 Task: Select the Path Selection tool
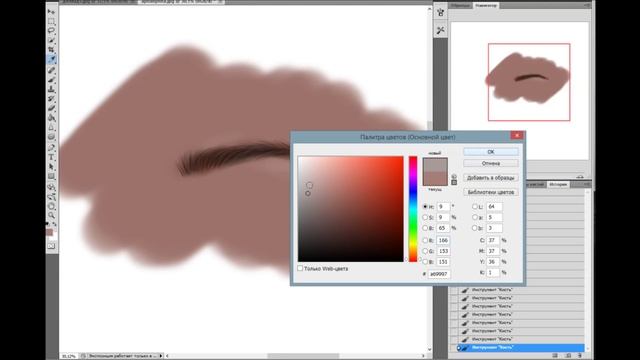(51, 167)
